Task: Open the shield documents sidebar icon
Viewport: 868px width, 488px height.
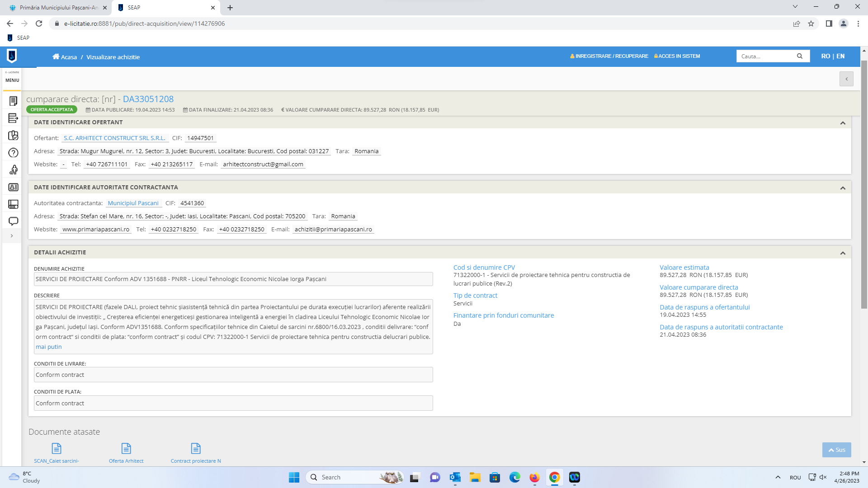Action: pos(13,136)
